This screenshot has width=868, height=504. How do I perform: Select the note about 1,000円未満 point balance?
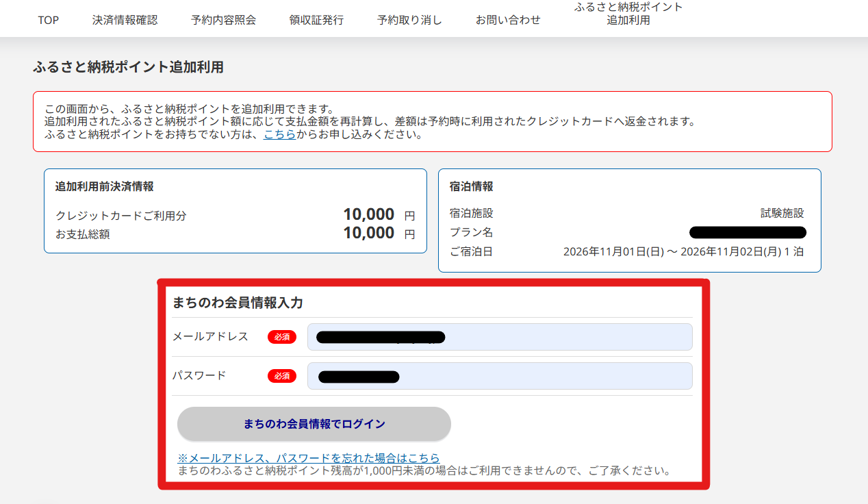423,470
